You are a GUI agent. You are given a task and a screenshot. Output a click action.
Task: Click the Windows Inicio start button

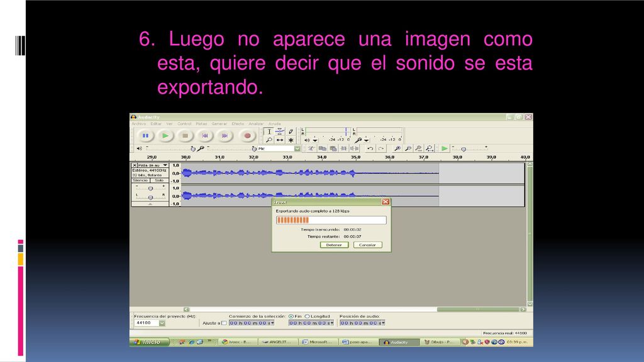pos(150,342)
